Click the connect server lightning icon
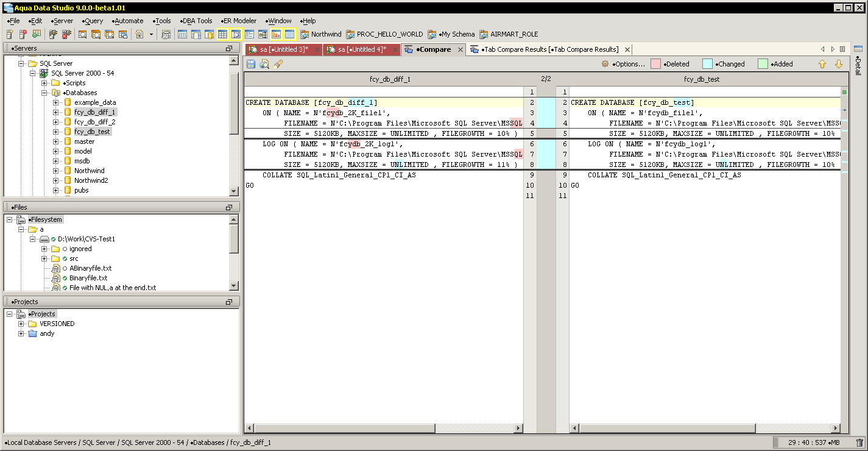 pos(53,34)
